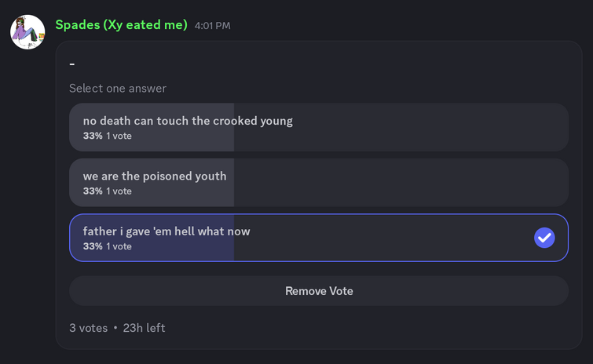Open the Spades user avatar
Screen dimensions: 593x364
point(27,32)
